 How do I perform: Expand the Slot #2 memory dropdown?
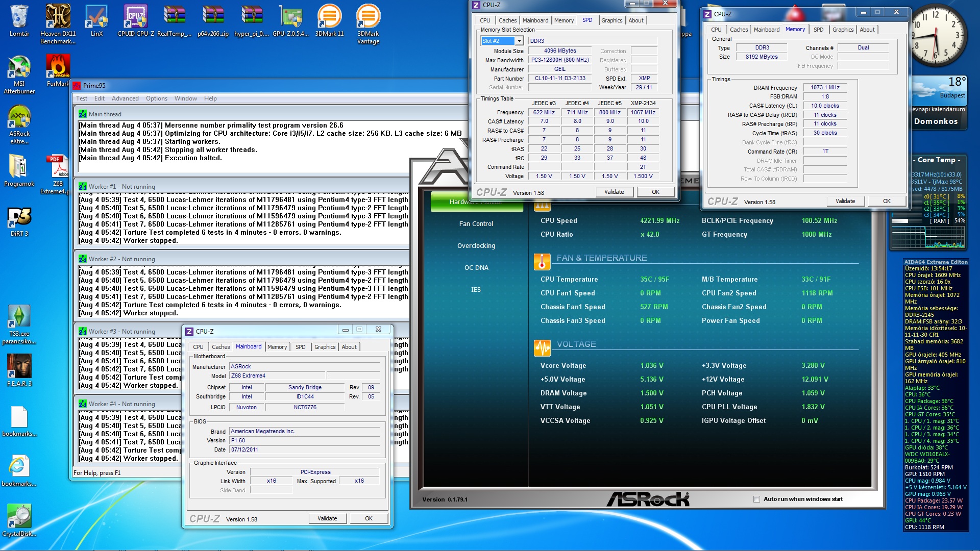point(519,41)
